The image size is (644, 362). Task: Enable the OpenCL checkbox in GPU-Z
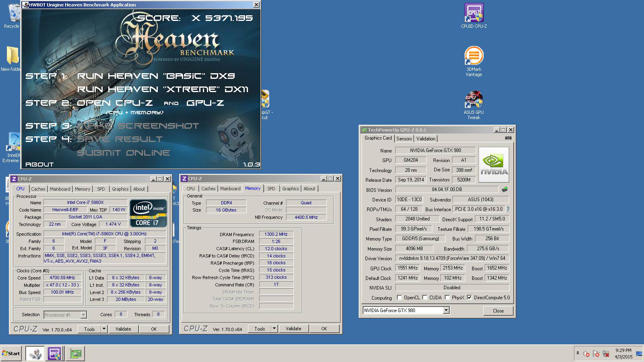coord(399,298)
